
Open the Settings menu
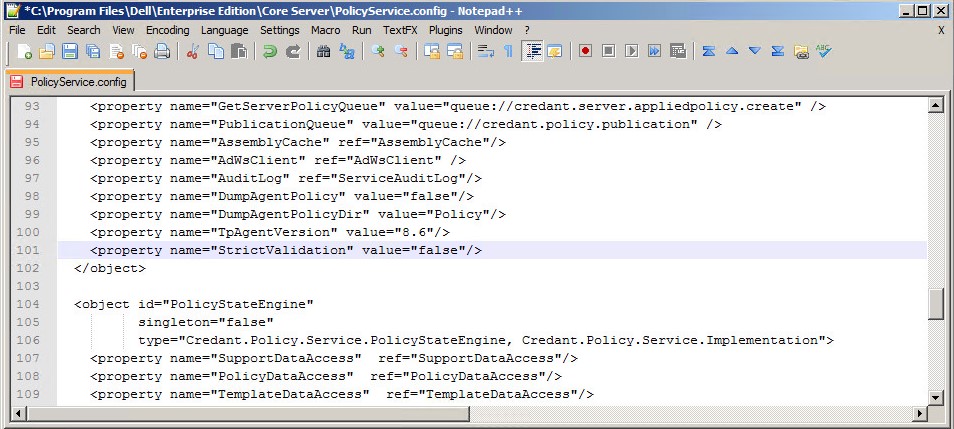(x=280, y=30)
